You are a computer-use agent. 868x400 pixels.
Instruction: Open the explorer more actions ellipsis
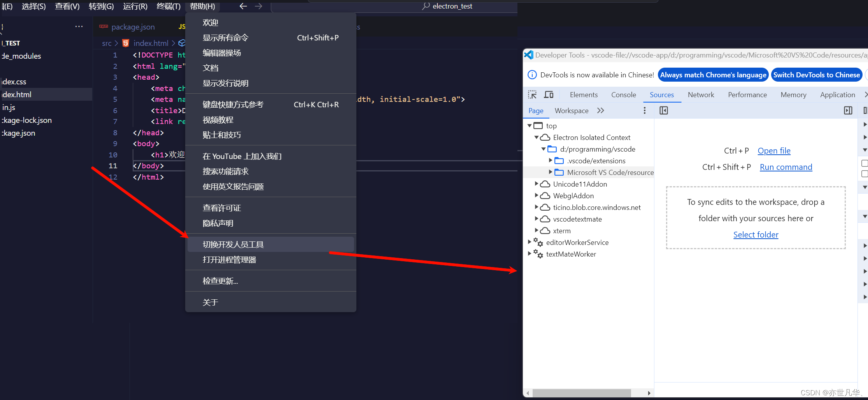click(79, 26)
